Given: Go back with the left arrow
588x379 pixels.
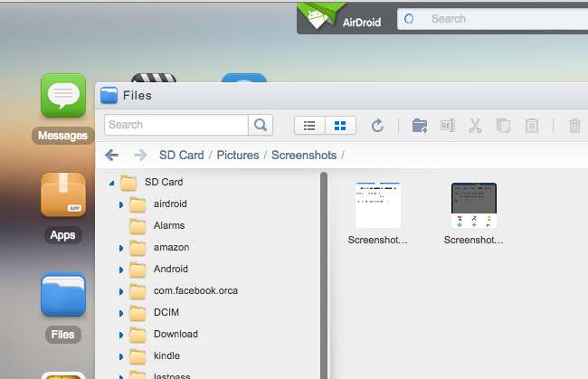Looking at the screenshot, I should pos(112,155).
